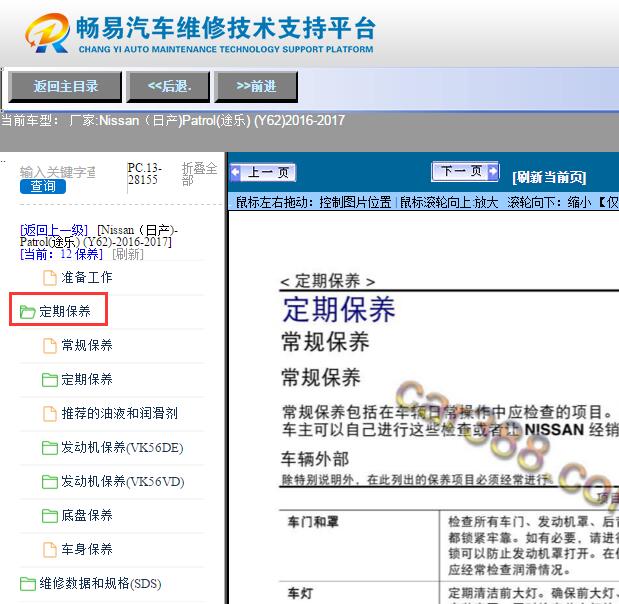Click the platform logo icon
619x604 pixels.
[48, 33]
